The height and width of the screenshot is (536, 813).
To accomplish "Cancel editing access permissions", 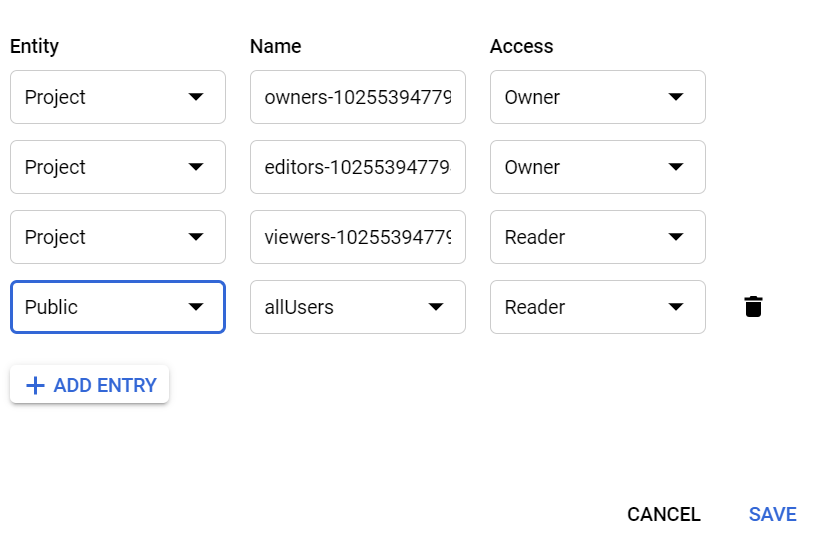I will 663,514.
